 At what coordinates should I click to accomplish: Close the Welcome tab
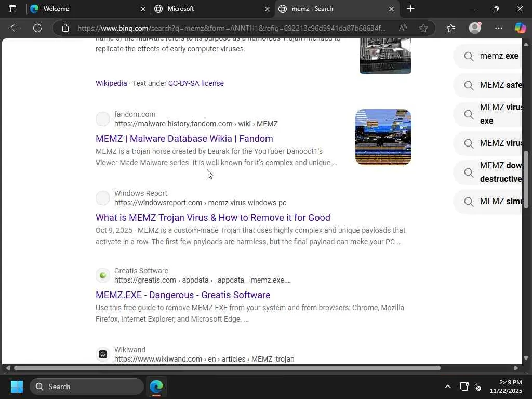click(143, 9)
